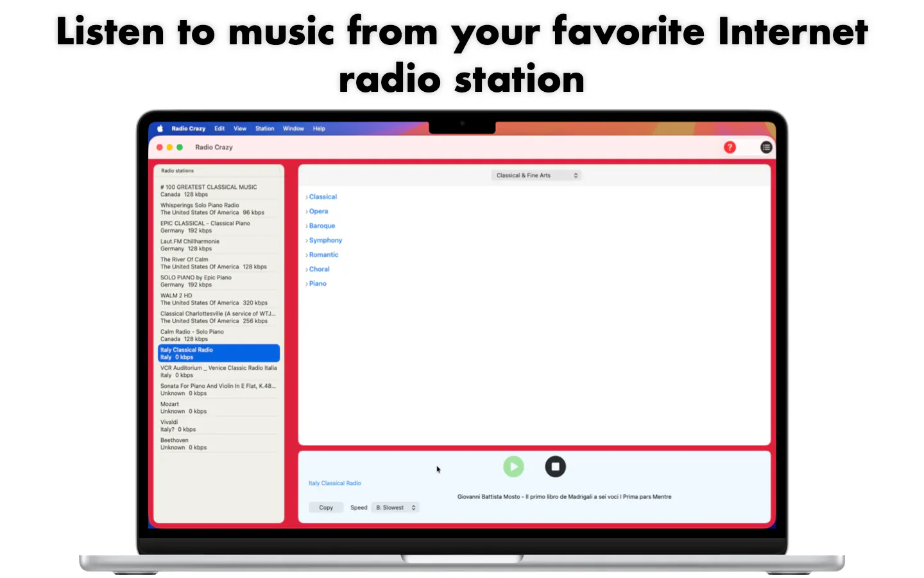
Task: Select the Beethoven station
Action: (219, 444)
